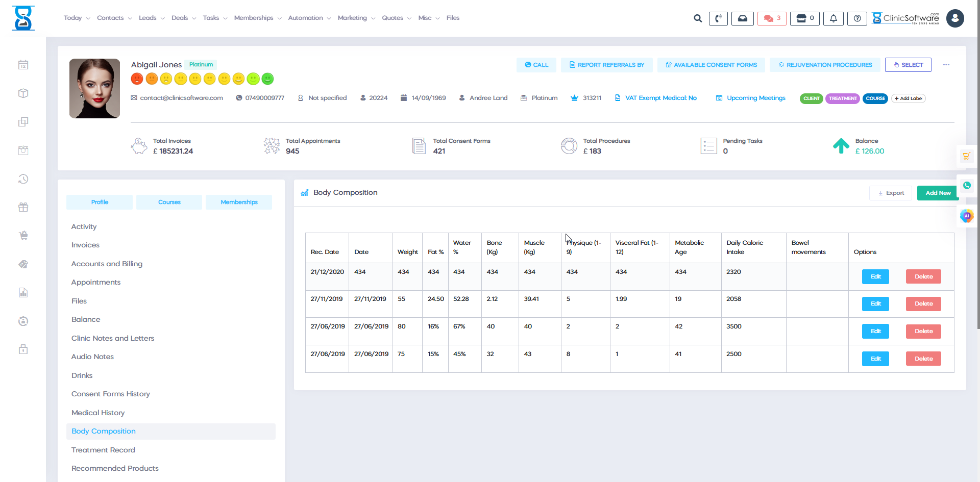980x482 pixels.
Task: Open Medical History in side menu
Action: coord(98,413)
